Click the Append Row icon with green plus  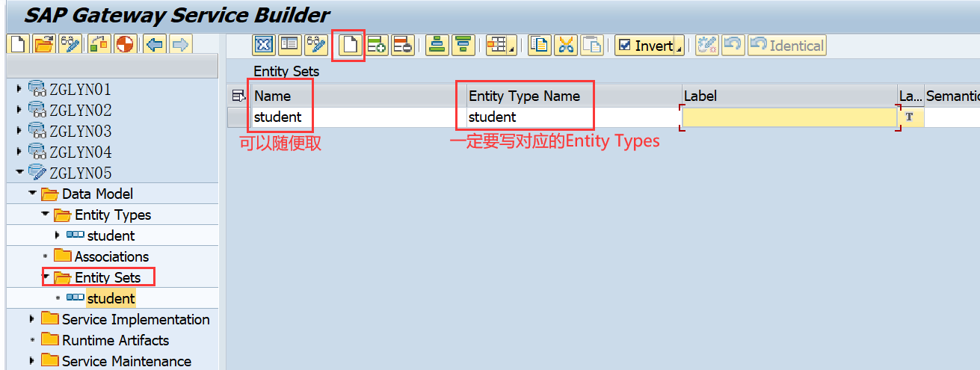pyautogui.click(x=376, y=46)
